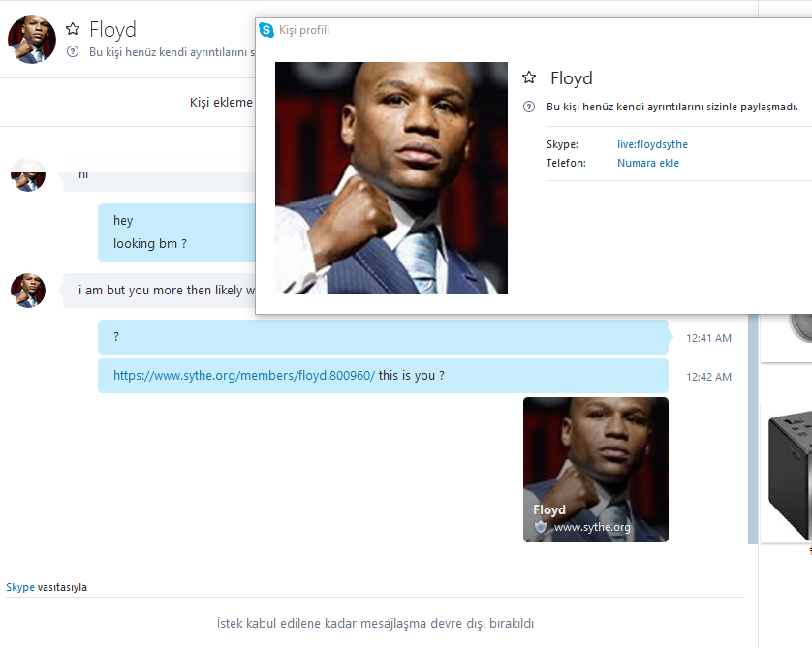
Task: Click the avatar beside 'i am but you' message
Action: click(28, 291)
